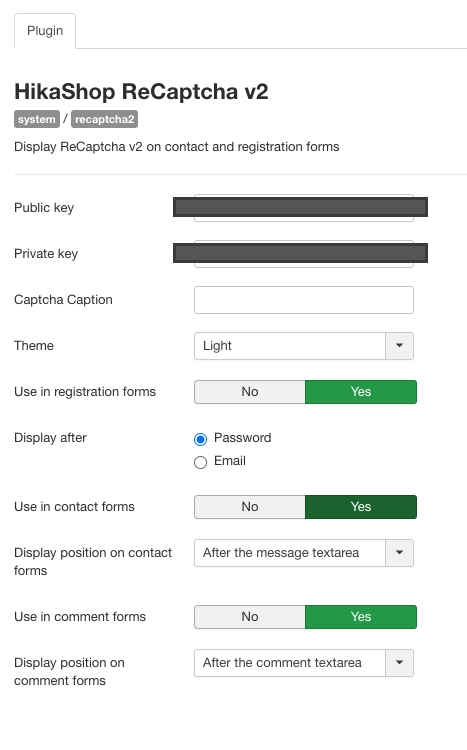Screen dimensions: 467x750
Task: Select No for registration forms
Action: 250,392
